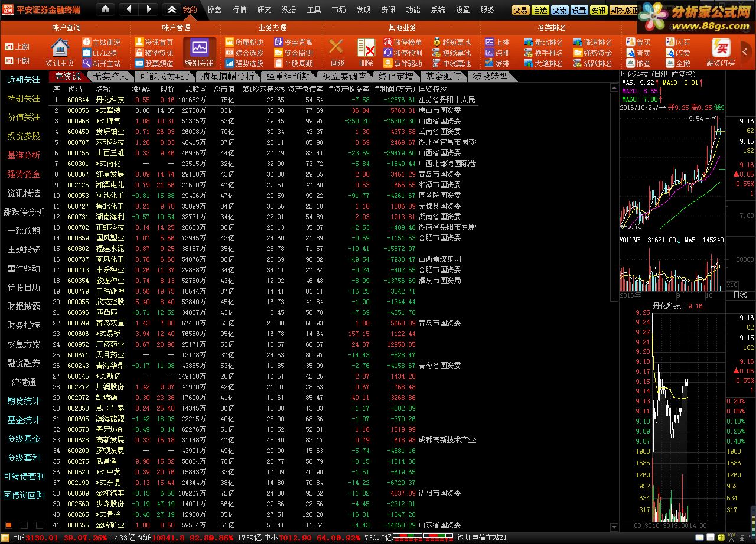Open 资金监测 monitor

(x=294, y=53)
